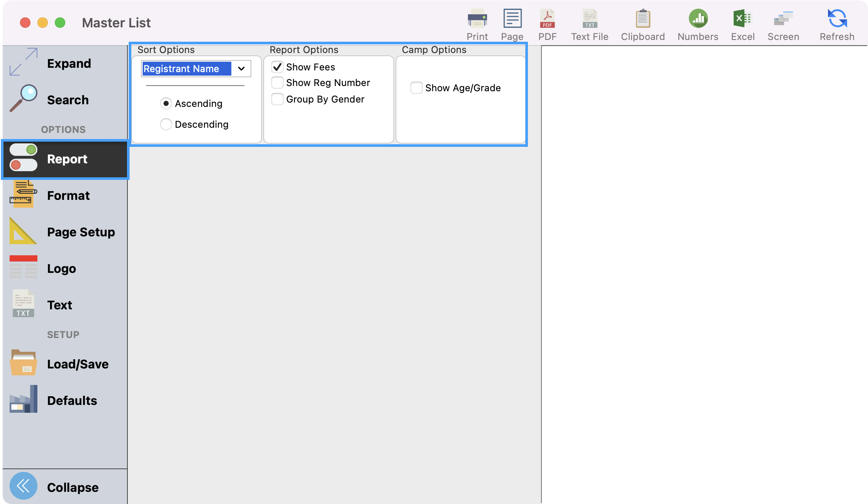Uncheck the Show Fees checkbox

click(x=277, y=67)
